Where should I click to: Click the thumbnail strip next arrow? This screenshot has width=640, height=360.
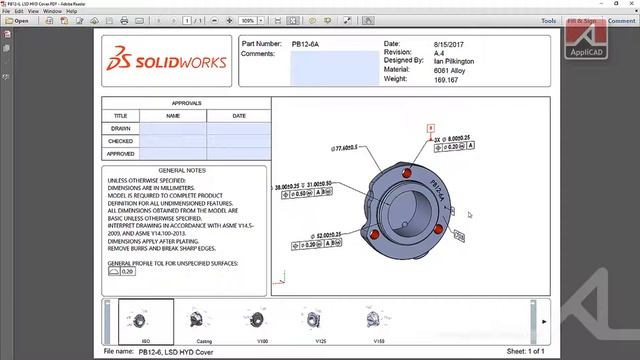coord(544,322)
